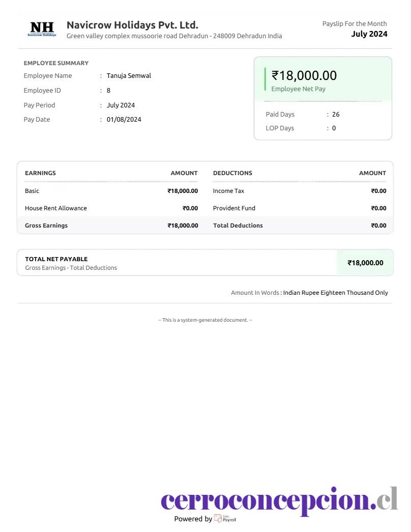
Task: Click the Amount In Words text
Action: point(309,293)
